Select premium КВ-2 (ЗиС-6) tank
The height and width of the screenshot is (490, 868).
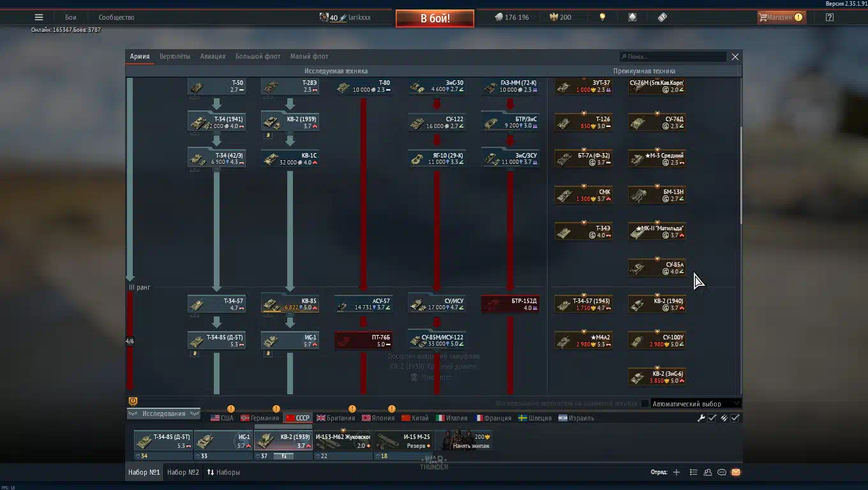point(657,376)
